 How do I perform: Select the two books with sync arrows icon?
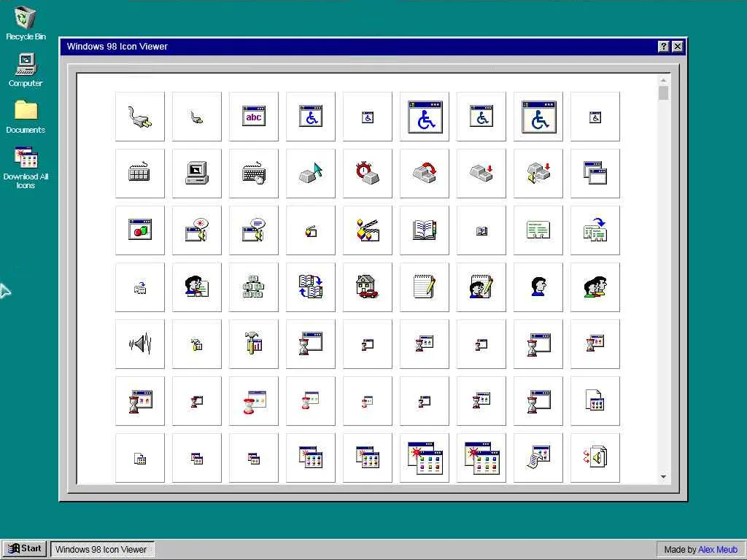pos(311,287)
